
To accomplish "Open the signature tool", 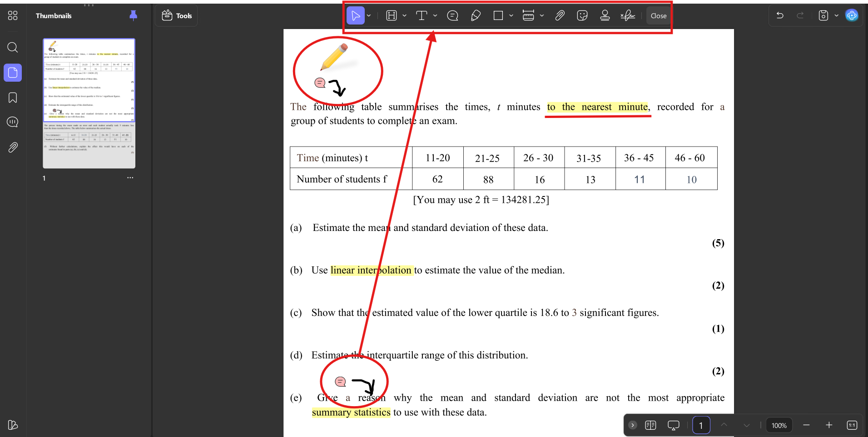I will 627,15.
